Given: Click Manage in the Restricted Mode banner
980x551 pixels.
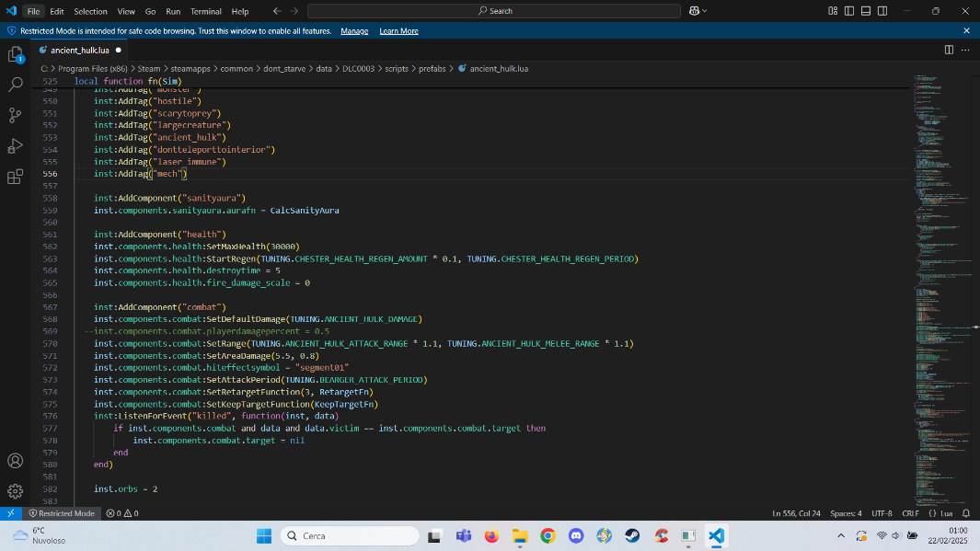Looking at the screenshot, I should [354, 30].
